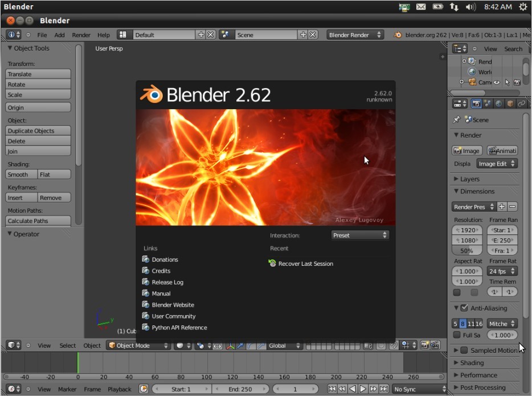Open the Properties editor type selector
Screen dimensions: 532x396
coord(460,104)
